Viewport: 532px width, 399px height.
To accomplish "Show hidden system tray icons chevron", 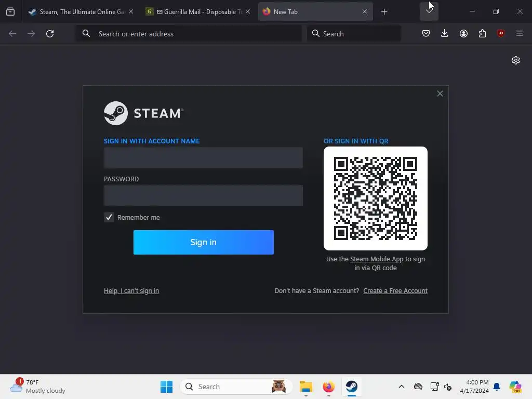I will click(x=402, y=387).
